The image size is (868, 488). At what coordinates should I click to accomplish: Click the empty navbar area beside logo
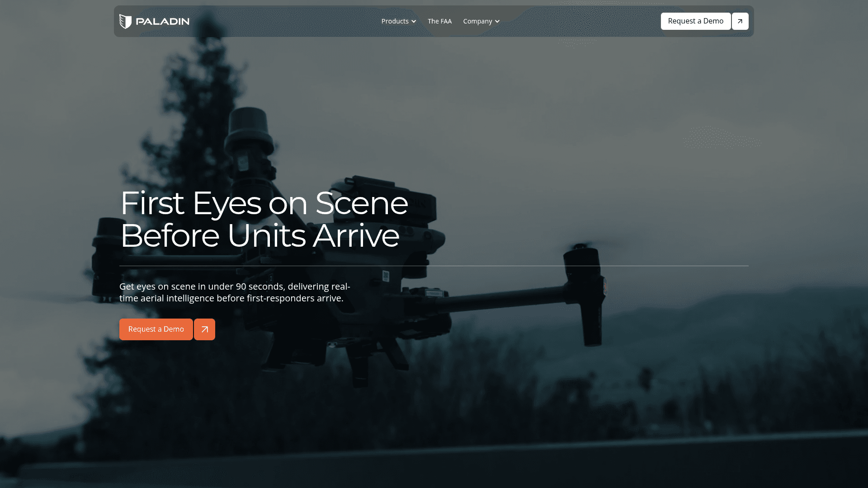(285, 21)
